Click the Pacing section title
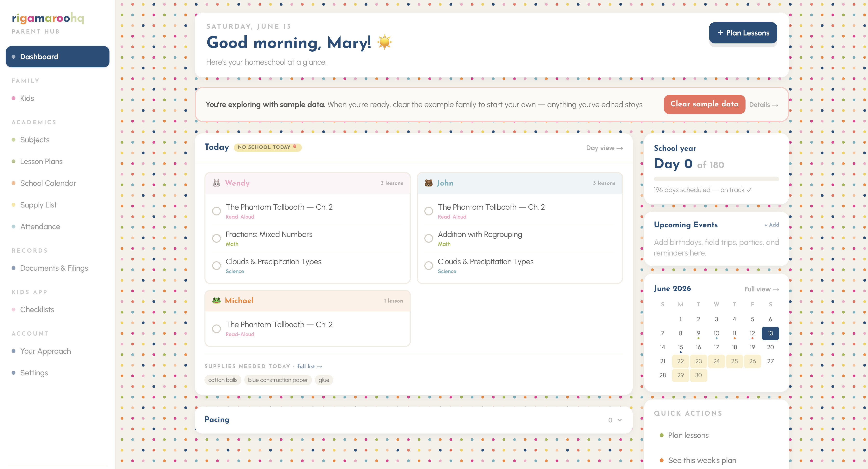The height and width of the screenshot is (469, 868). coord(217,420)
